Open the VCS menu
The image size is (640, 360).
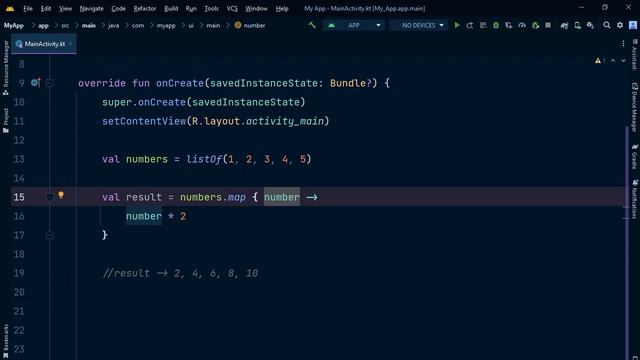(x=232, y=9)
